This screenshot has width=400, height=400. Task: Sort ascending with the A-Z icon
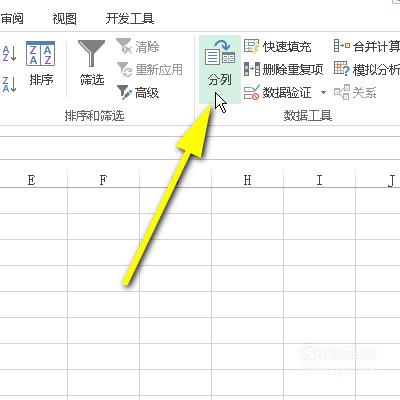tap(9, 53)
